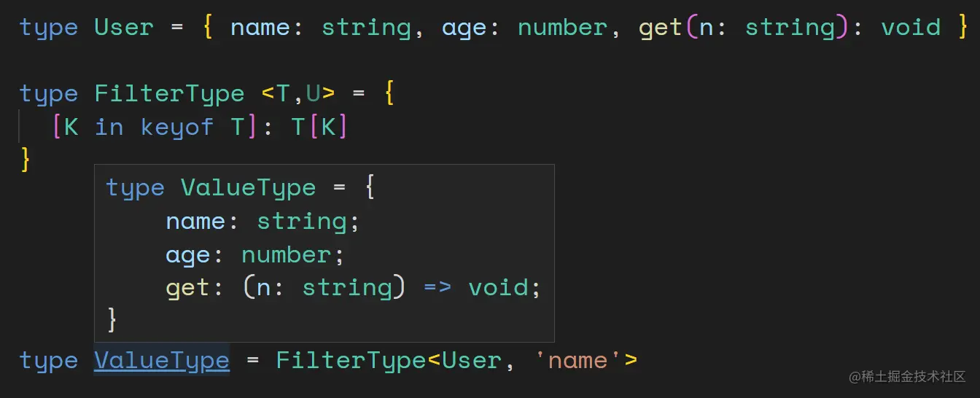Screen dimensions: 980x398
Task: Click the opening brace after FilterType generics
Action: [x=389, y=93]
